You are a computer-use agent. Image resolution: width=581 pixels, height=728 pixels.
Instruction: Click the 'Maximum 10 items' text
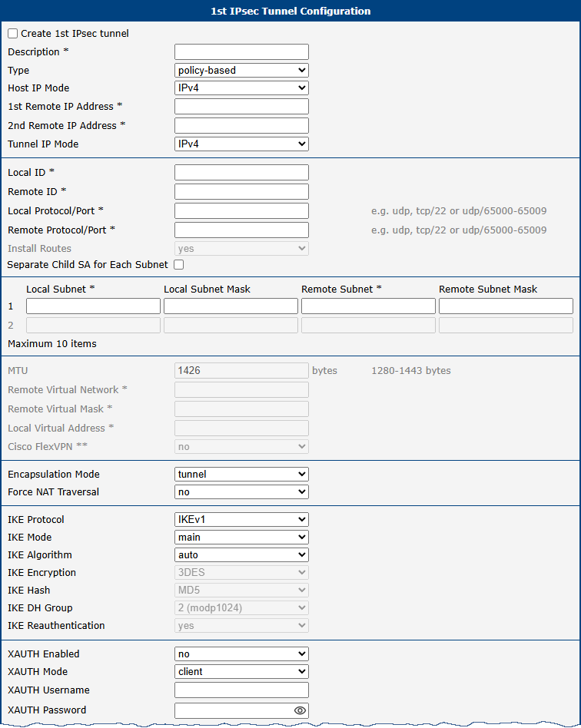[52, 343]
